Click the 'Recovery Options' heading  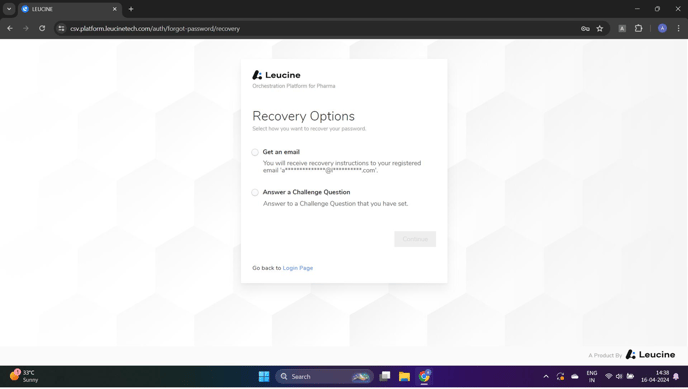(303, 116)
